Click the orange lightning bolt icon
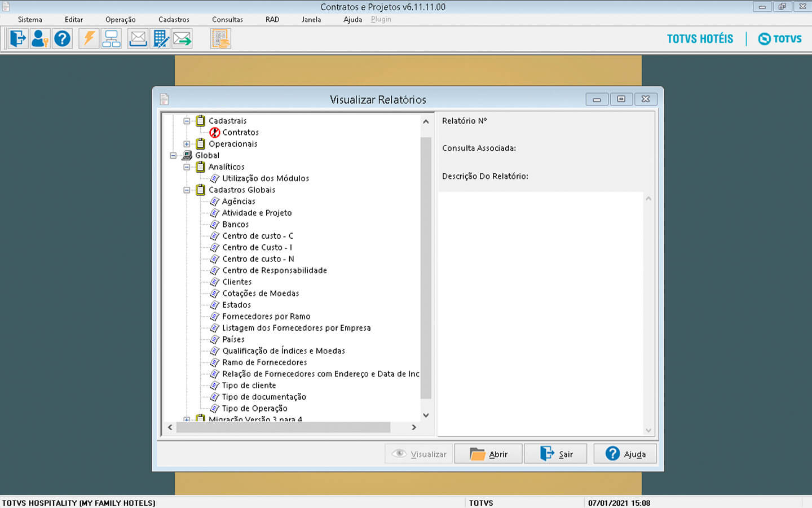812x508 pixels. tap(89, 39)
